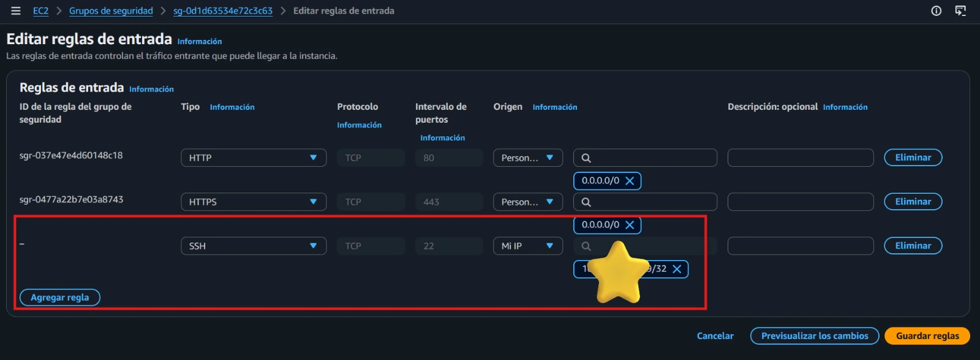This screenshot has width=980, height=360.
Task: Open Tipo dropdown showing HTTPS
Action: 254,202
